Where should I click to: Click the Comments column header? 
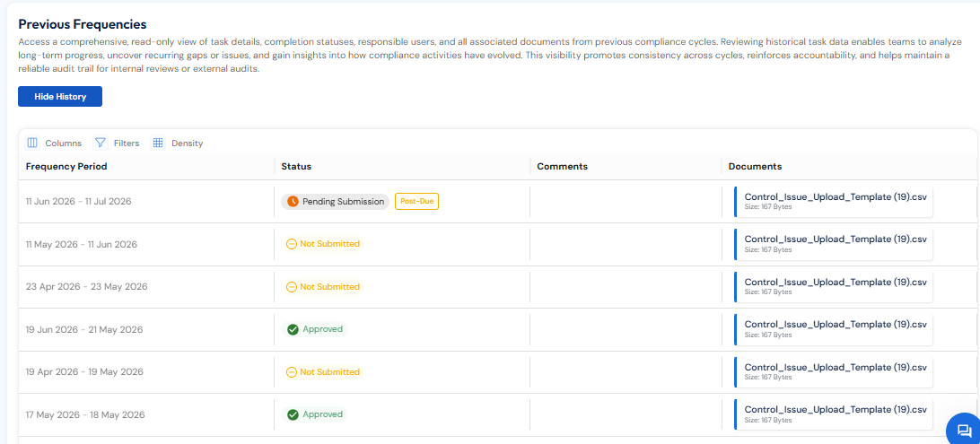(x=562, y=167)
